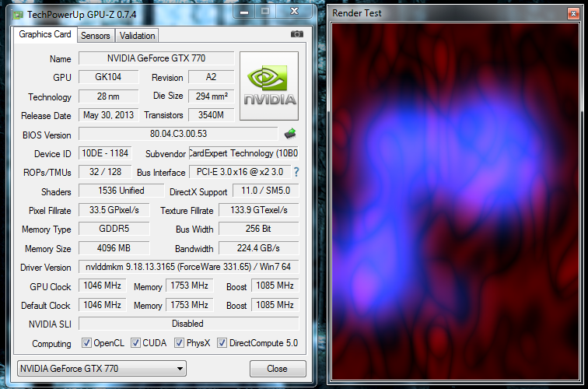
Task: Click the Close button in GPU-Z
Action: (x=278, y=369)
